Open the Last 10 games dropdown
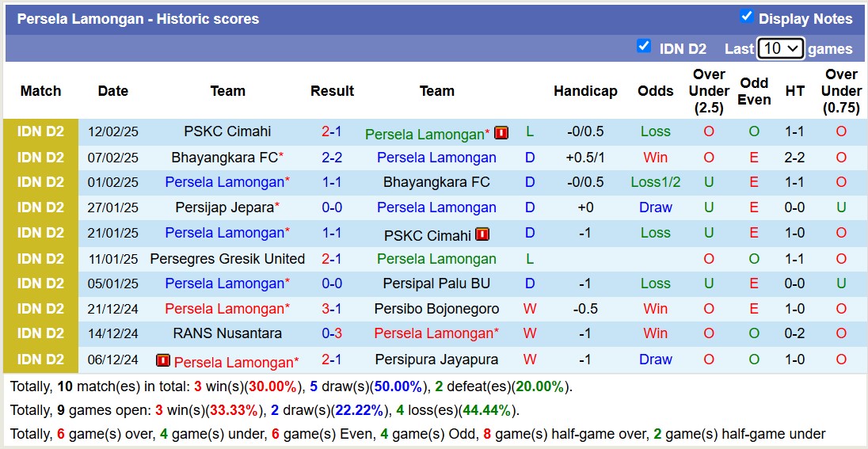Screen dimensions: 868x449 pos(781,49)
